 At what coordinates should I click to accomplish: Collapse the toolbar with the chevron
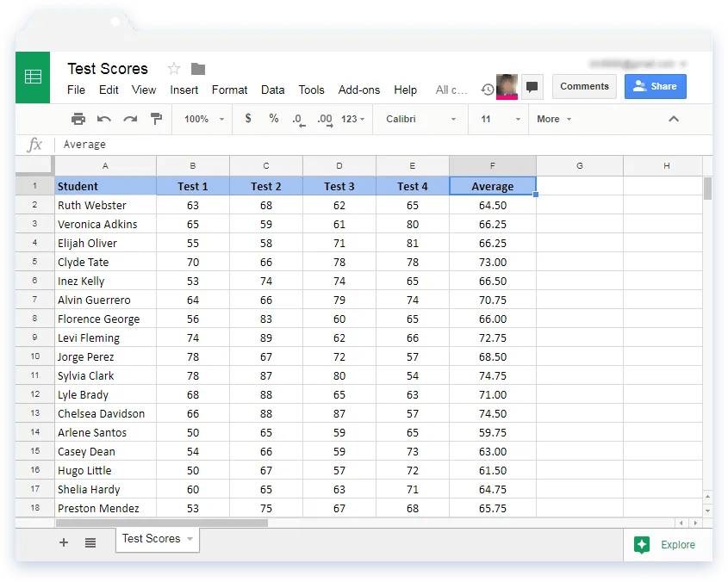[674, 119]
